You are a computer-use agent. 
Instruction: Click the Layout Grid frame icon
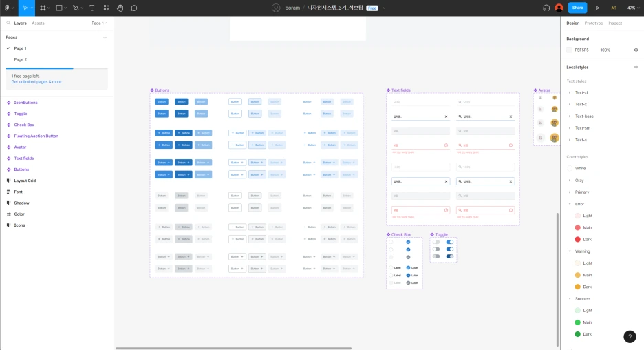[x=9, y=181]
